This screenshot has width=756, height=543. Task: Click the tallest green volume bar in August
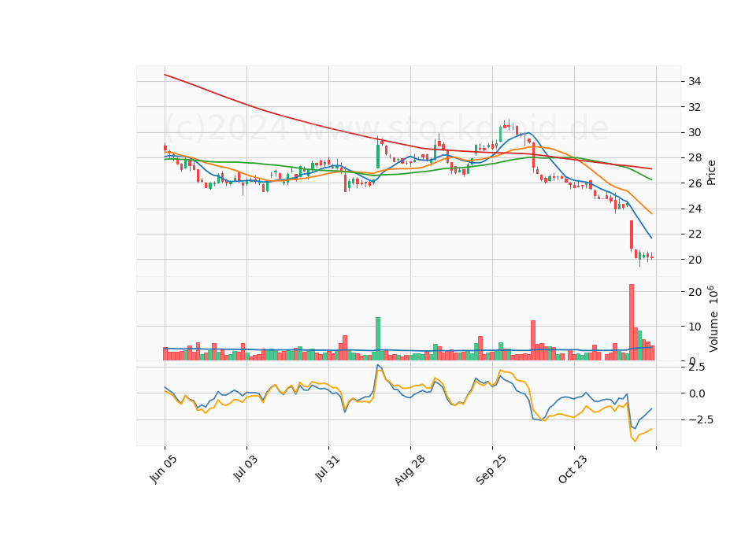coord(378,338)
